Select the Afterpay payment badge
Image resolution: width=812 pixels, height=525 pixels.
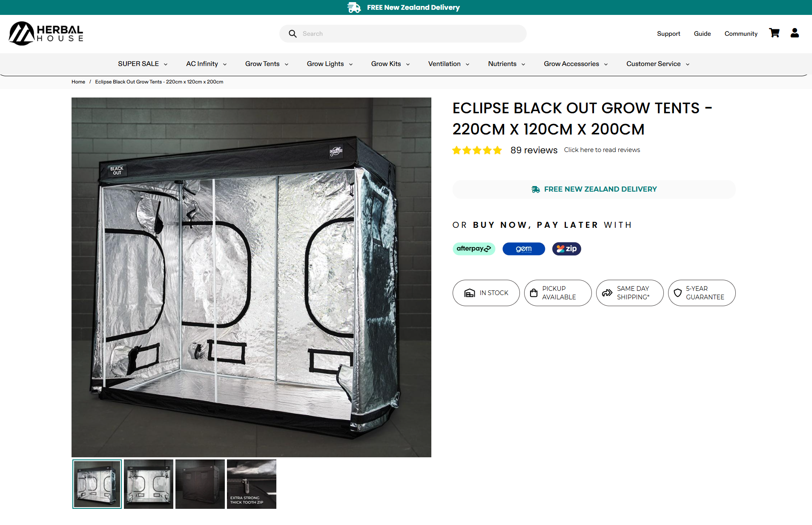(x=473, y=249)
